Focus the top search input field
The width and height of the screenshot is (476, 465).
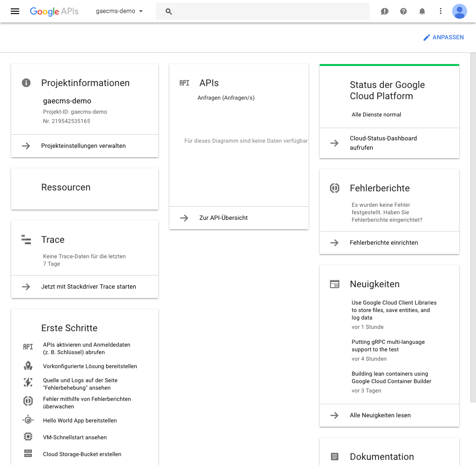263,11
